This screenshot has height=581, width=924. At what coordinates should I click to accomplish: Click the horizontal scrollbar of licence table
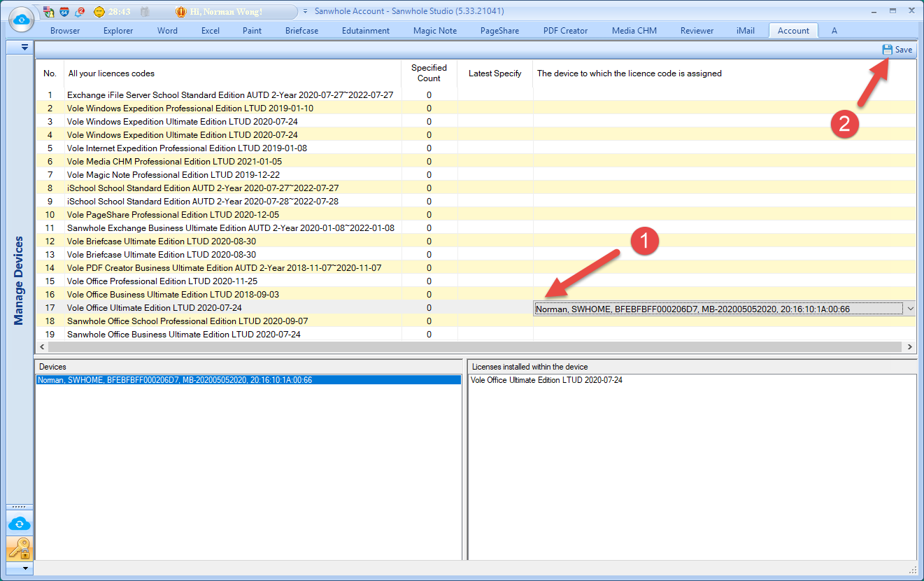[476, 346]
